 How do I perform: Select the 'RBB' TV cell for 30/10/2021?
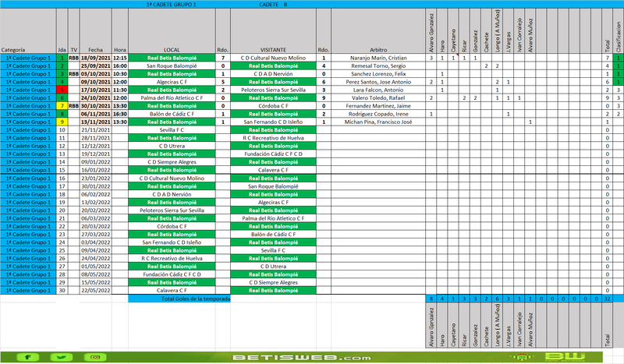(73, 106)
